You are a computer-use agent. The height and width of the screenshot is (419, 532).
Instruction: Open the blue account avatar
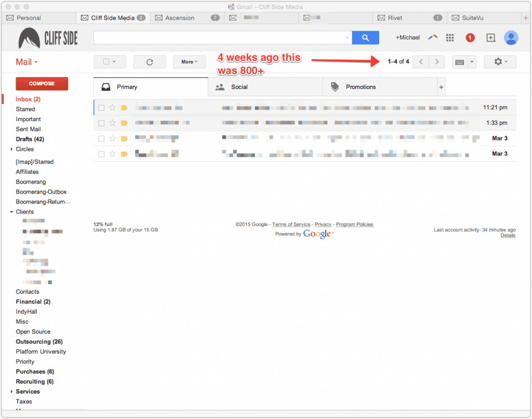(511, 38)
